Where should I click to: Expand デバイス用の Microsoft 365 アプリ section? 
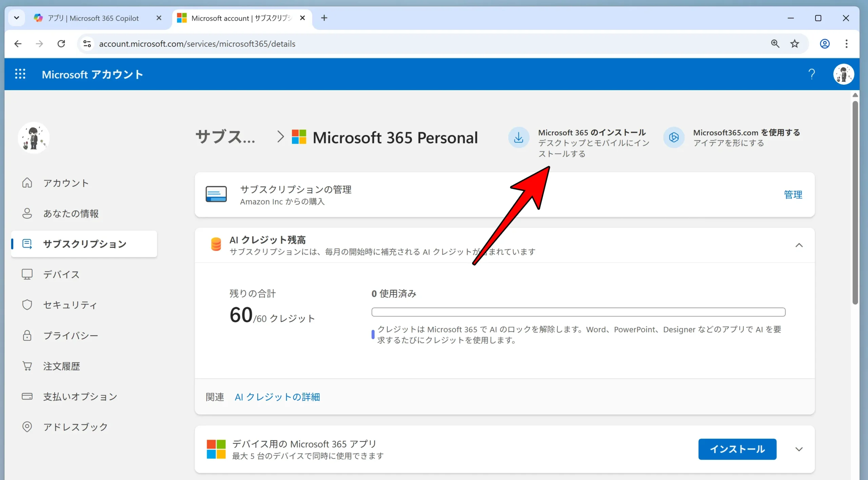pos(799,449)
